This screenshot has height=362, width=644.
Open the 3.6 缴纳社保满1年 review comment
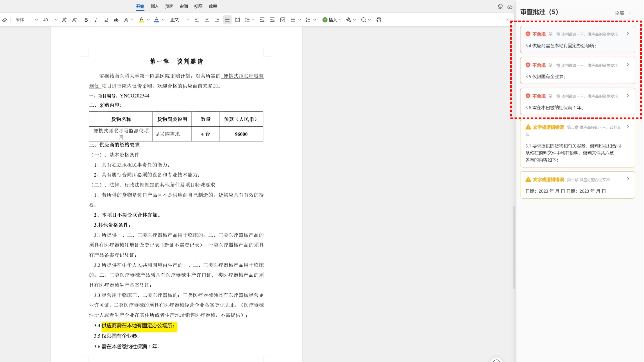[x=577, y=101]
